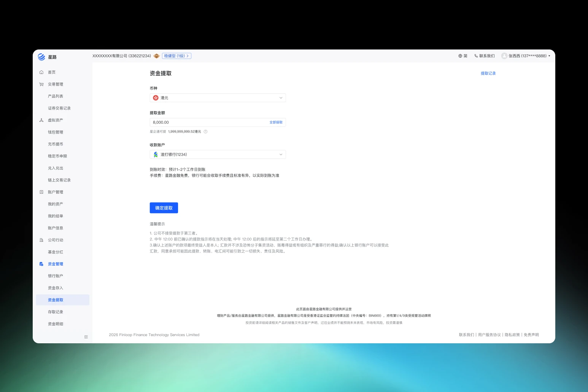Select 账户信息 in sidebar
This screenshot has height=392, width=588.
pos(56,228)
